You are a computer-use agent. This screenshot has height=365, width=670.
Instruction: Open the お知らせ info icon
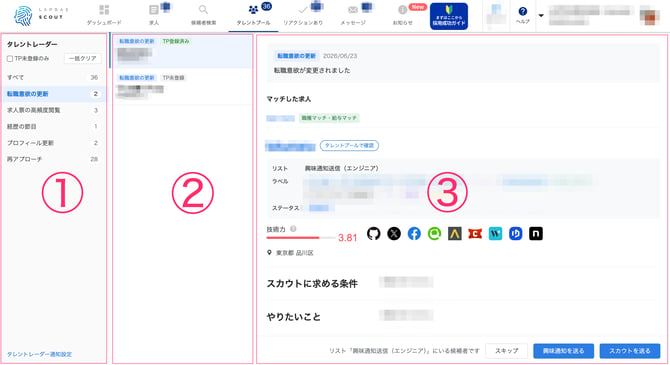[403, 9]
